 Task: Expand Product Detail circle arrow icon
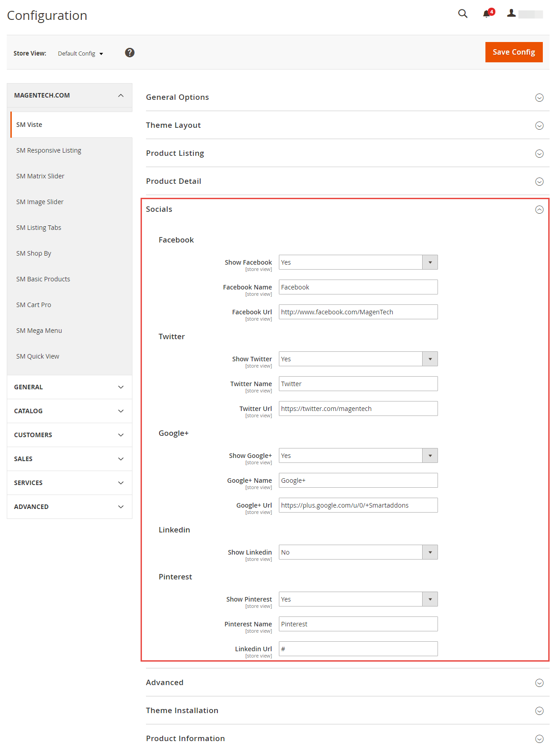[539, 182]
